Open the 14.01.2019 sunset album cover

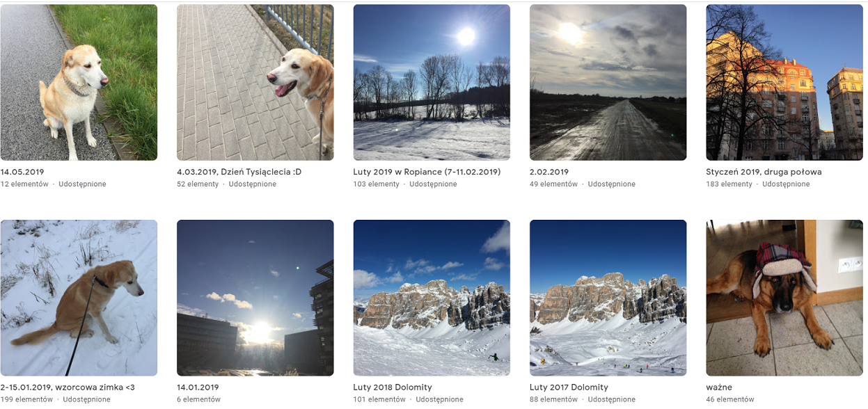[255, 298]
